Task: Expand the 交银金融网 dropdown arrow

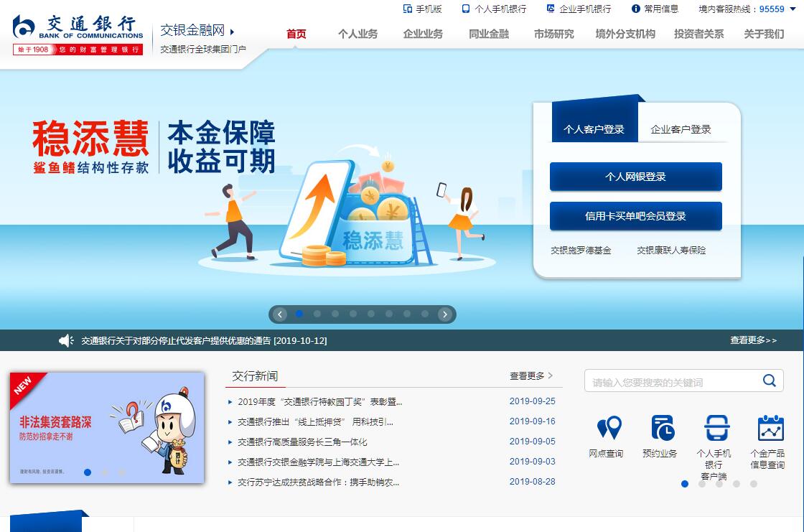Action: coord(233,32)
